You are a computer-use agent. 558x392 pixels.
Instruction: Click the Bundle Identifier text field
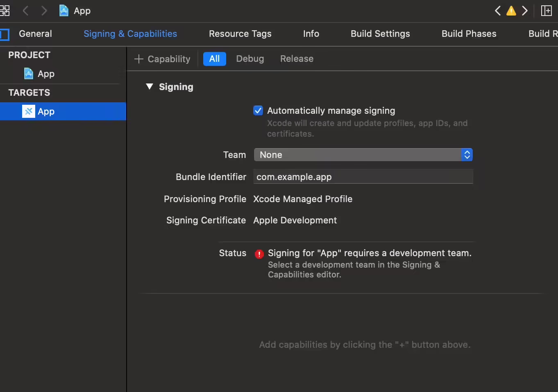pyautogui.click(x=363, y=177)
